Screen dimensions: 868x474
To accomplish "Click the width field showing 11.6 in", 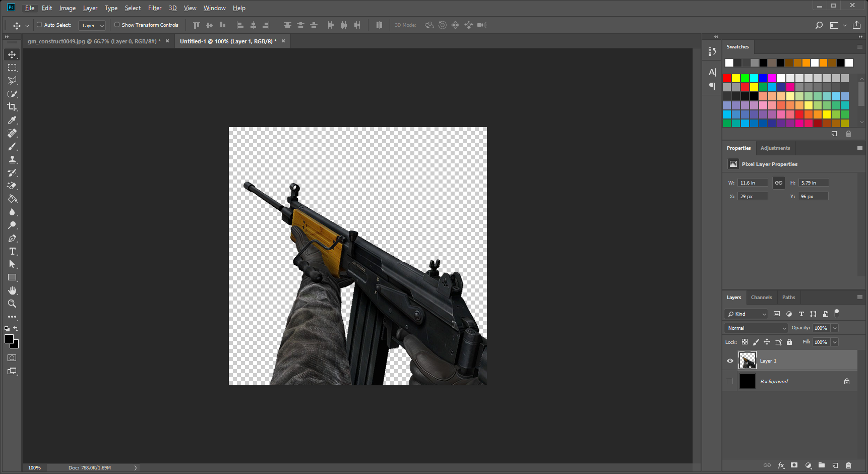I will click(x=753, y=183).
